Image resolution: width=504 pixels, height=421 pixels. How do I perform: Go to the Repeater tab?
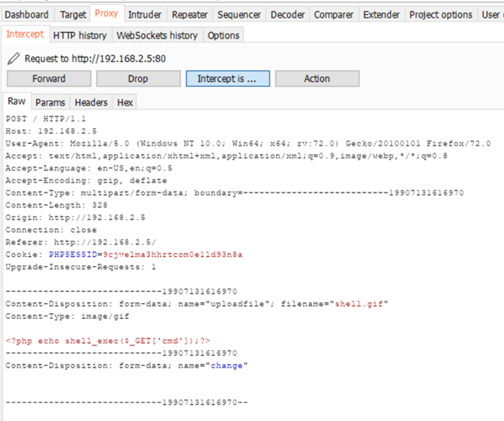[x=190, y=15]
